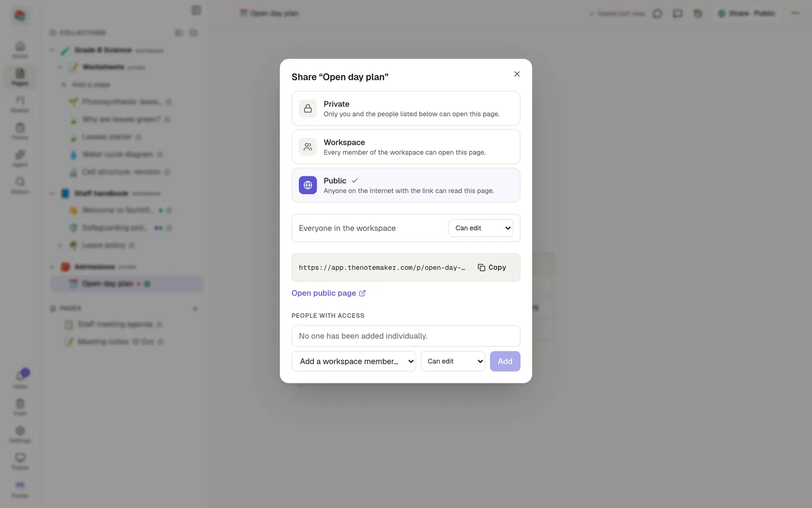Open the Everyone in the workspace permission dropdown
812x508 pixels.
pyautogui.click(x=481, y=228)
